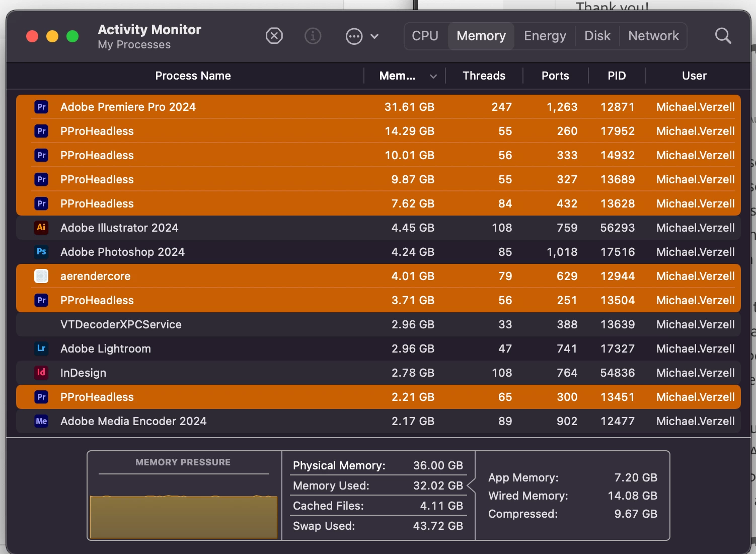The width and height of the screenshot is (756, 554).
Task: Click the Pr icon of PID 13689 row
Action: coord(41,179)
